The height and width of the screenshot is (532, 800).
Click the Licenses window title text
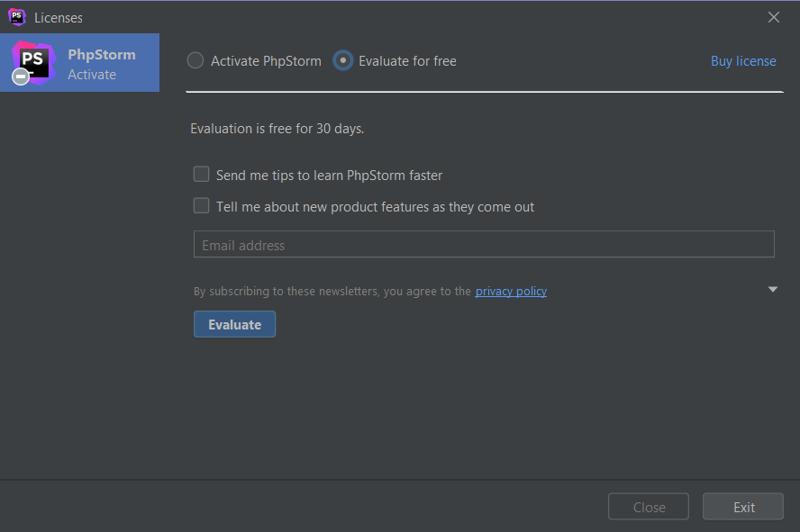59,18
